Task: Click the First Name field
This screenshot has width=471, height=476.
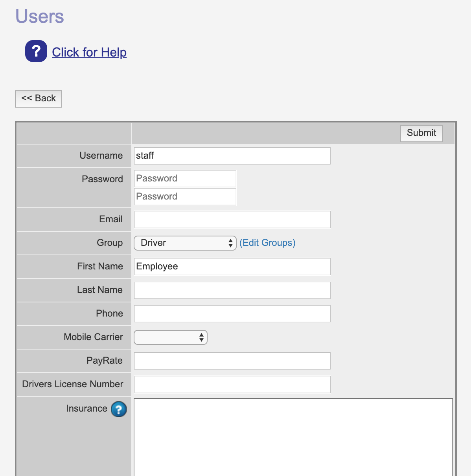Action: [232, 267]
